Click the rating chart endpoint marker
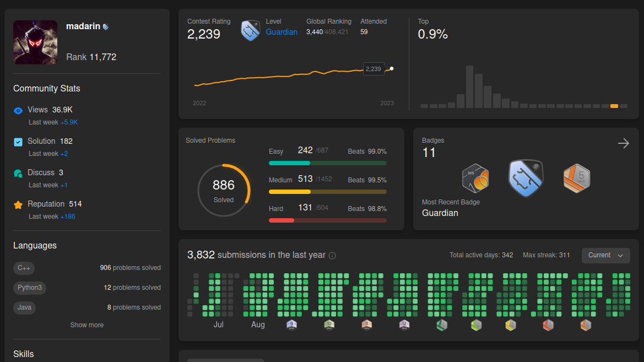 [391, 69]
